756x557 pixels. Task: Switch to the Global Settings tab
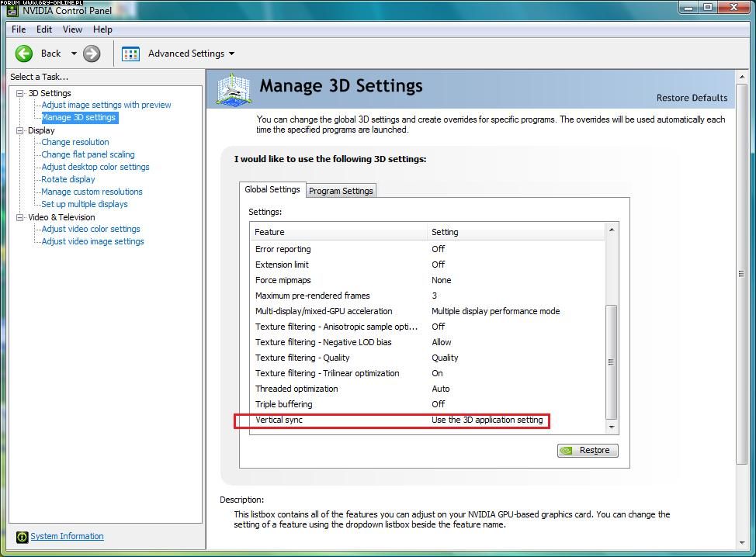(272, 189)
